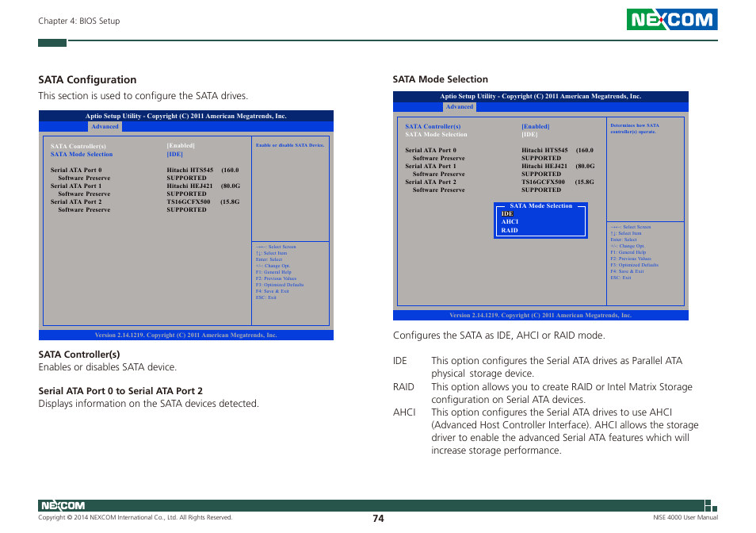Click 'F2: Previous Values' in the SATA Mode Selection screenshot
The height and width of the screenshot is (533, 756).
[631, 259]
